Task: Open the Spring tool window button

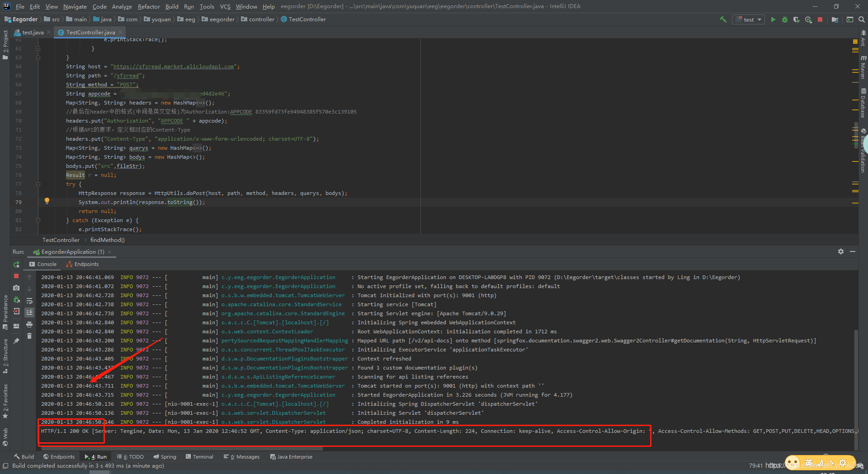Action: (x=165, y=457)
